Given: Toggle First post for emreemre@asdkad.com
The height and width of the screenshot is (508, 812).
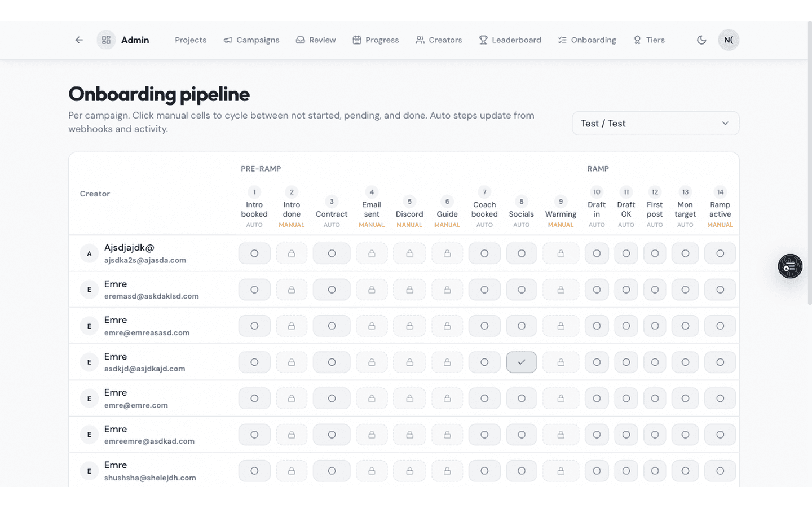Looking at the screenshot, I should (655, 435).
